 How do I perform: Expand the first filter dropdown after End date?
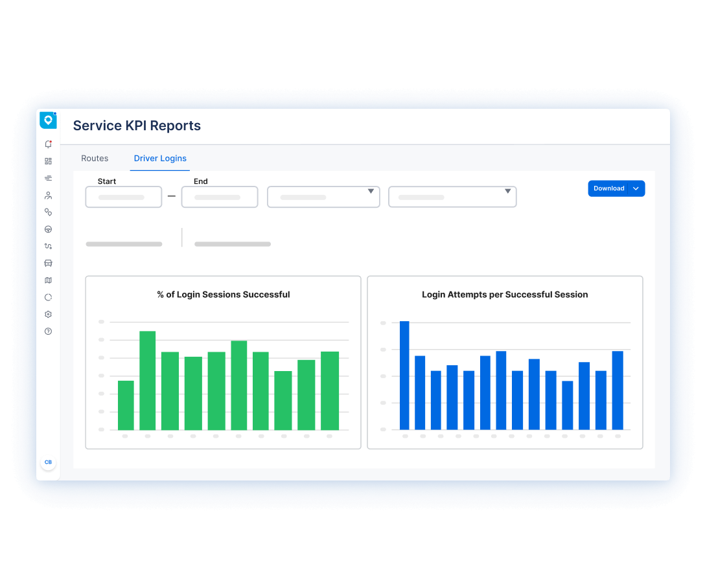323,197
